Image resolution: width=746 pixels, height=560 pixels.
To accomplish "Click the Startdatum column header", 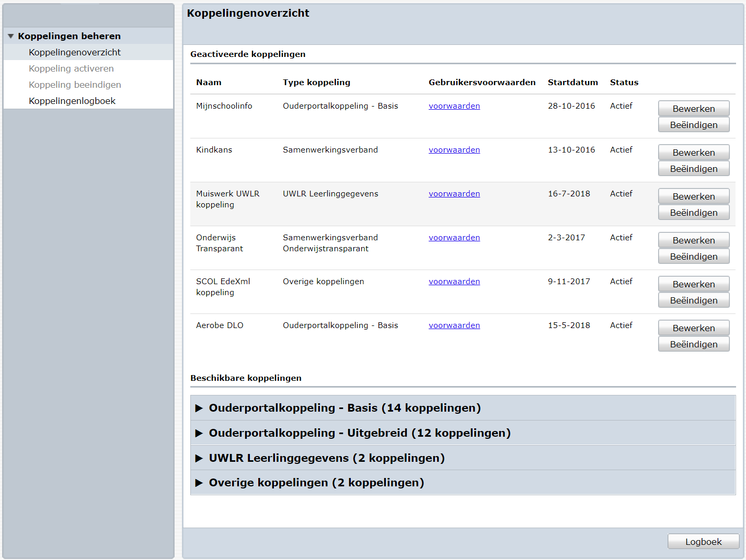I will (x=573, y=83).
